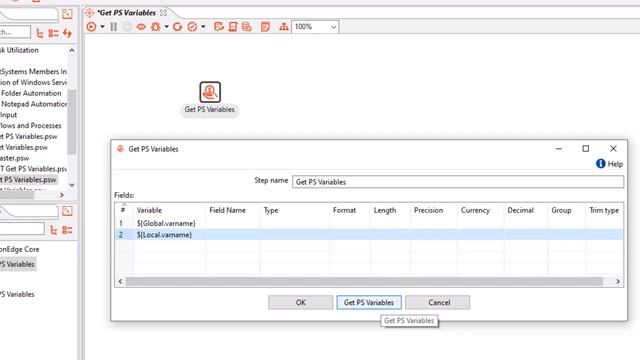Viewport: 640px width, 360px height.
Task: Click the OK button
Action: pyautogui.click(x=300, y=302)
